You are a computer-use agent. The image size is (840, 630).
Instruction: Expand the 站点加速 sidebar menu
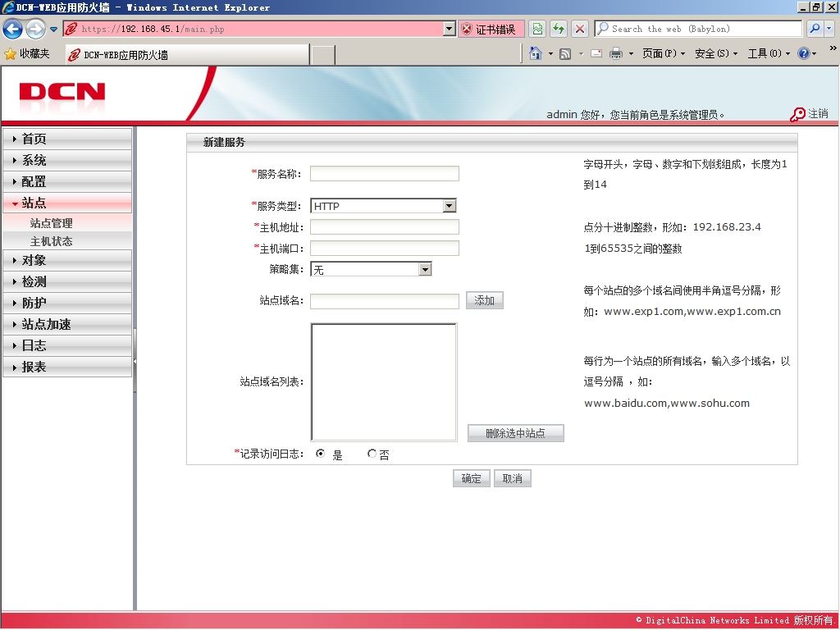click(x=67, y=324)
